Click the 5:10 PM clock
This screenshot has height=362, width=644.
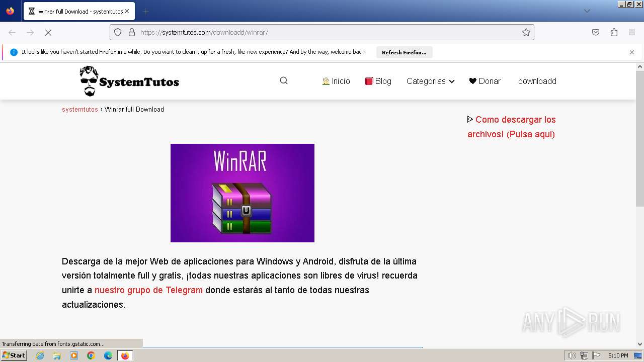[618, 355]
